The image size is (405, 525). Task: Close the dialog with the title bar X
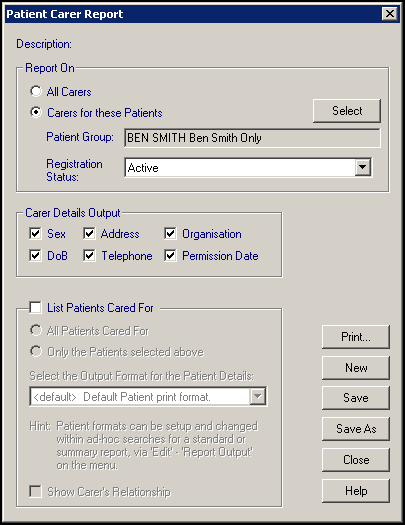pyautogui.click(x=390, y=14)
